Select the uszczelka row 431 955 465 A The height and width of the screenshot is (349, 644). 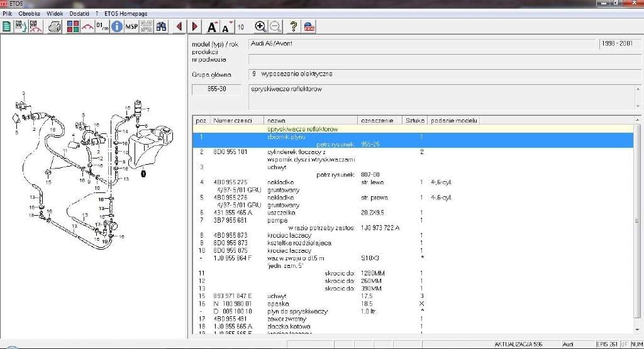tap(413, 213)
